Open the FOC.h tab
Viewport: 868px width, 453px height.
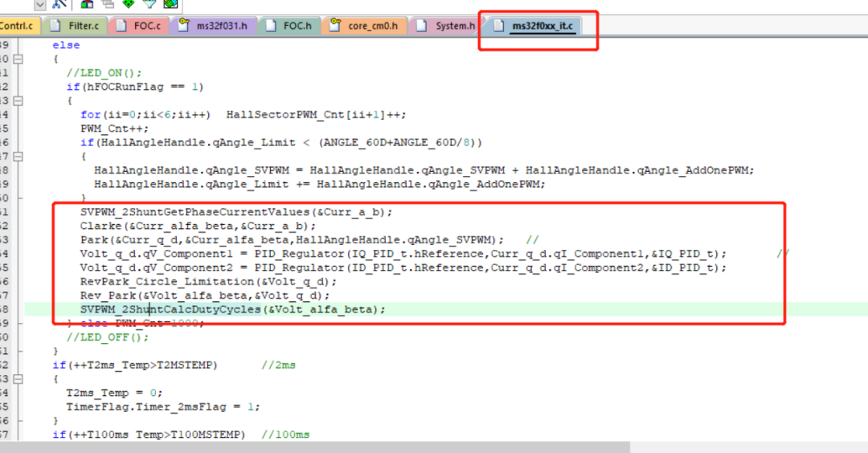click(x=289, y=26)
